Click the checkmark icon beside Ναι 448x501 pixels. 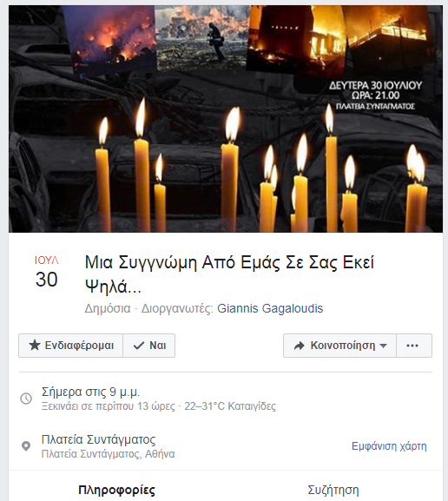click(x=139, y=346)
